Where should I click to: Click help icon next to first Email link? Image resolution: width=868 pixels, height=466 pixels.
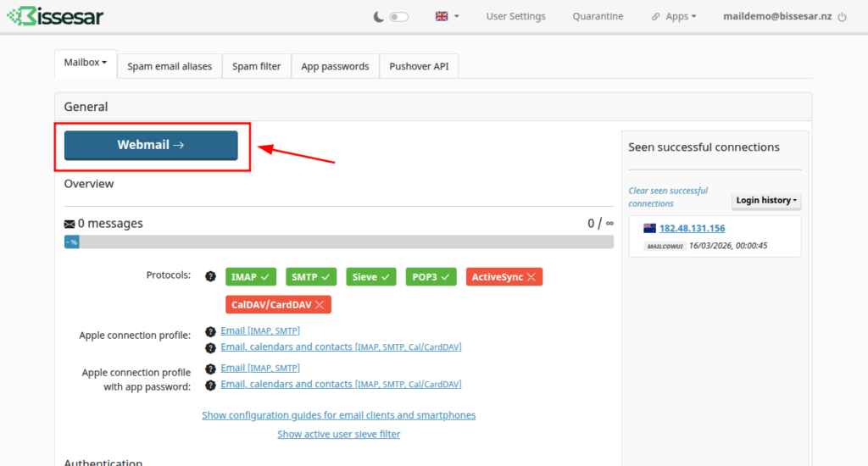[211, 331]
